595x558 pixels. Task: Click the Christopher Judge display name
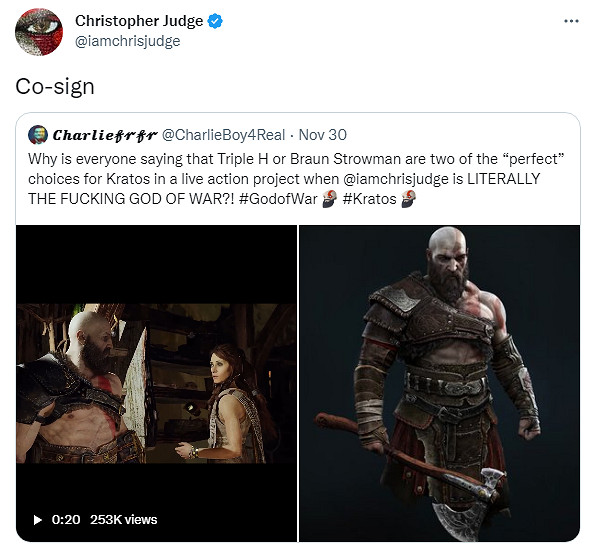139,21
